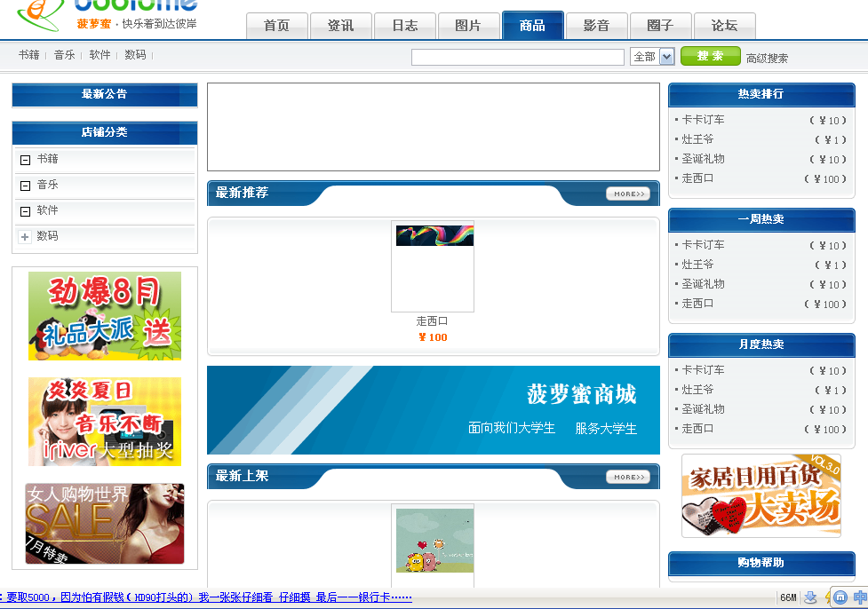This screenshot has width=868, height=609.
Task: Open the download manager icon in status bar
Action: [810, 597]
